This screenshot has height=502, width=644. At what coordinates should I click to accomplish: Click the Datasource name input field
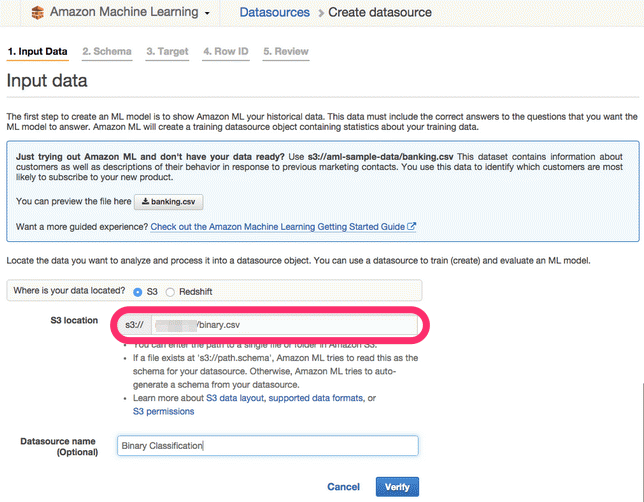268,446
